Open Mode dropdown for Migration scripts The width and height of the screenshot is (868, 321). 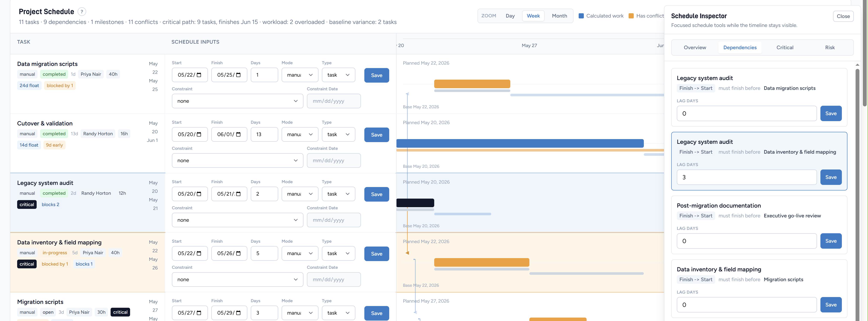tap(300, 313)
